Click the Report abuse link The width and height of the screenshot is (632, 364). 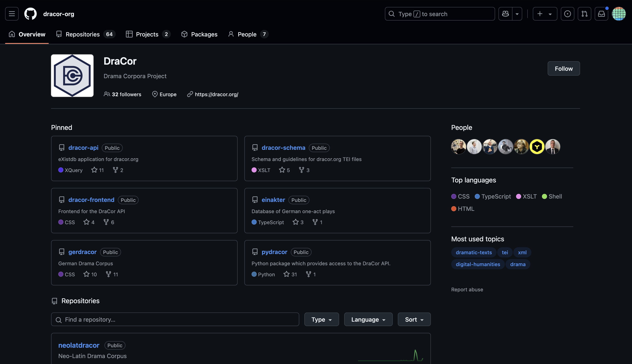467,289
